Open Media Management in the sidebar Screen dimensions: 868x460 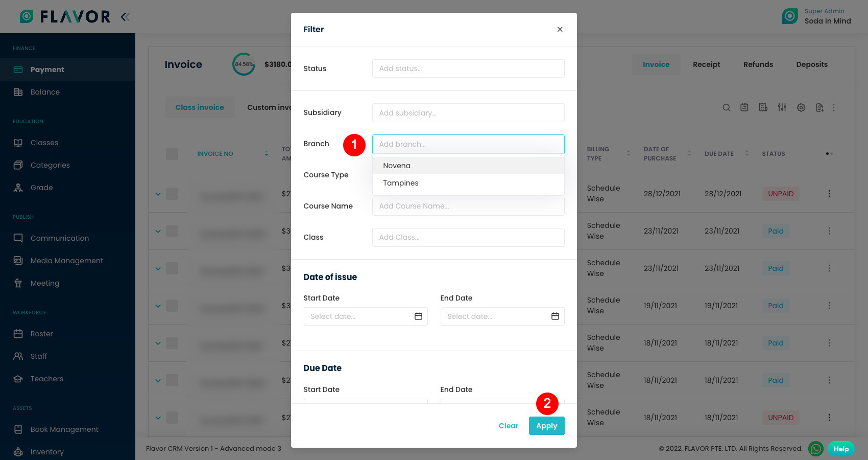pos(67,261)
